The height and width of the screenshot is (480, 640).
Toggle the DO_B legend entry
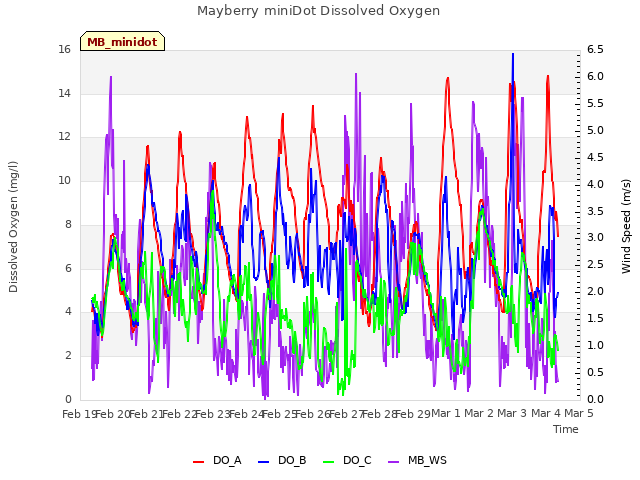coord(282,460)
